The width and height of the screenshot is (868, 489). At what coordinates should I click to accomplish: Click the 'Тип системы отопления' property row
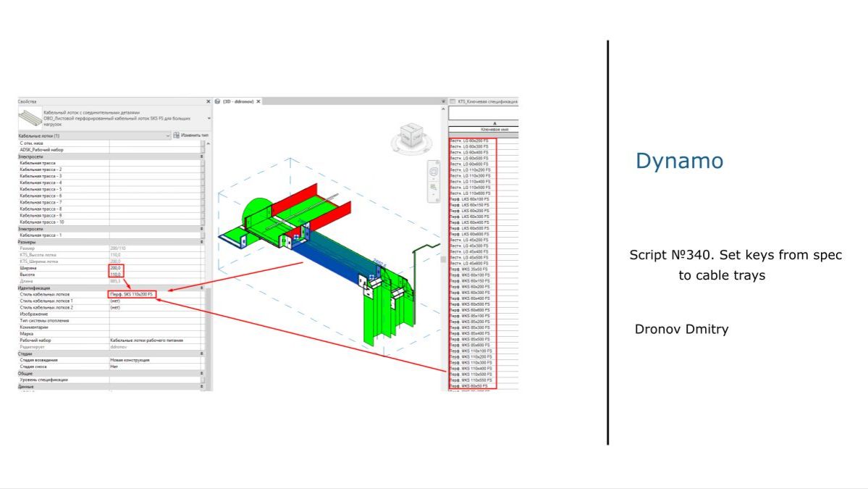[111, 321]
